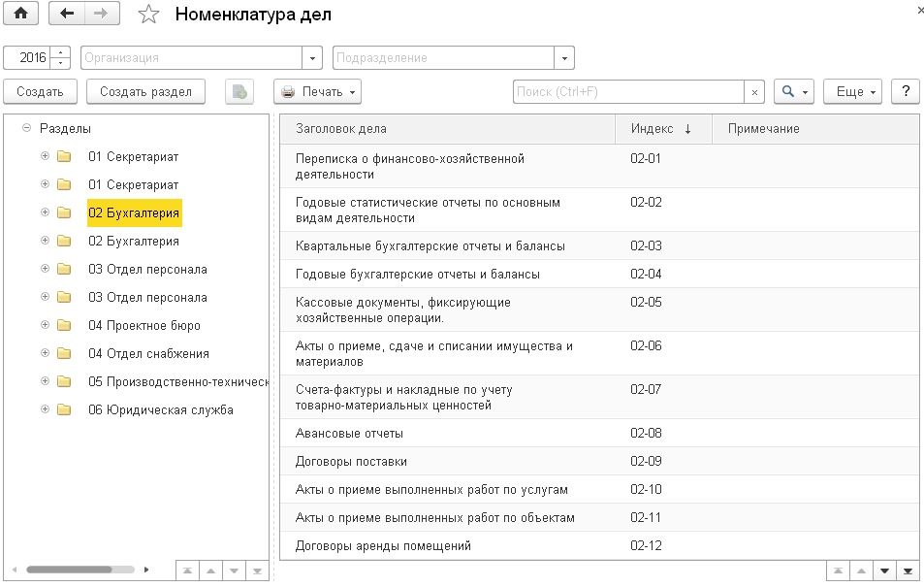Open search options via the magnifier icon
The image size is (924, 587).
pos(787,90)
